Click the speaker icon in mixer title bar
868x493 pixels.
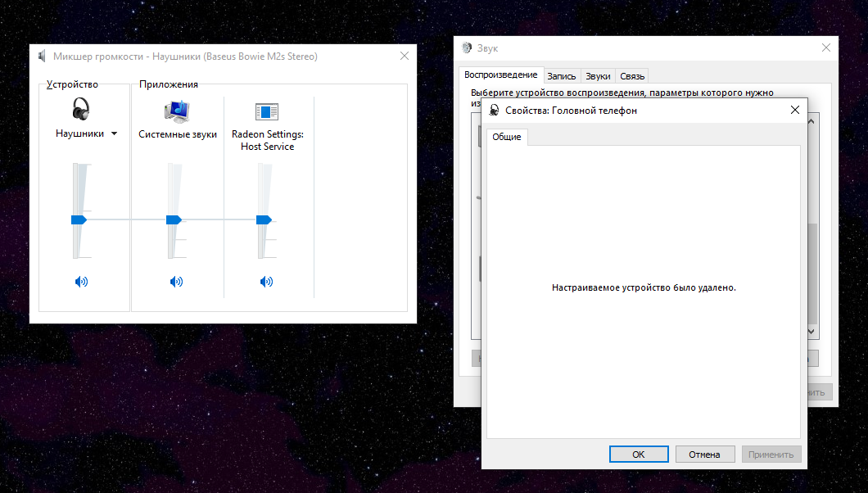[42, 57]
